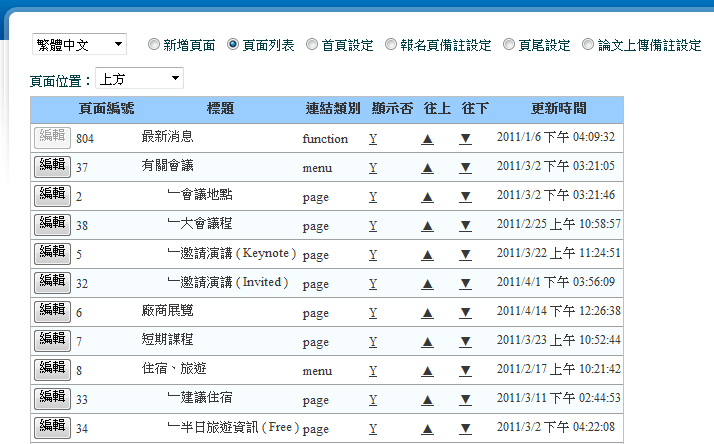Screen dimensions: 714x444
Task: Click the Y display link for 最新消息
Action: [x=373, y=139]
